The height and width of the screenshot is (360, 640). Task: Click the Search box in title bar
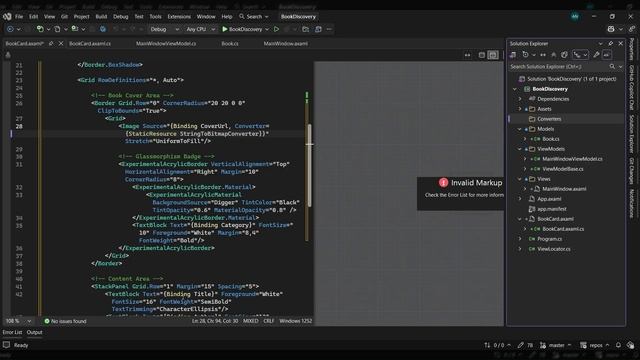tap(254, 17)
